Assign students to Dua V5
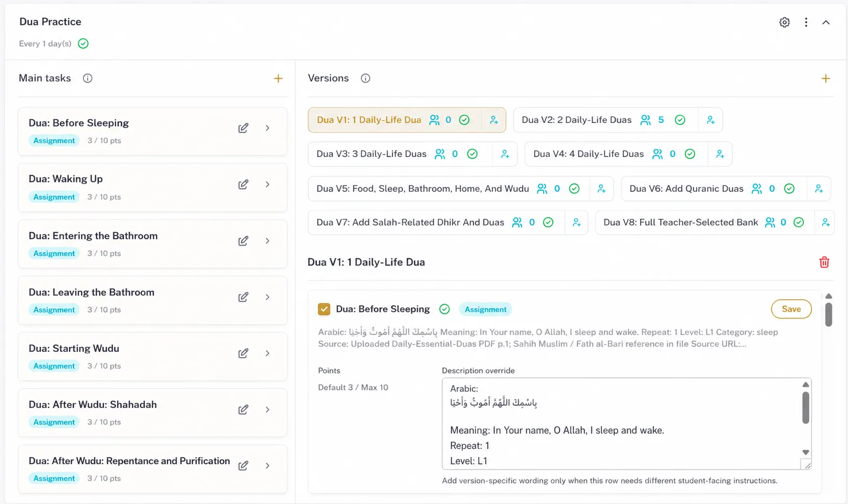The height and width of the screenshot is (504, 848). pyautogui.click(x=601, y=189)
